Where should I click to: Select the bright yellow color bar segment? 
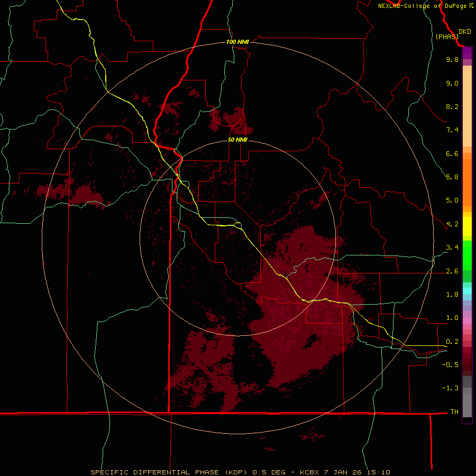pos(467,226)
